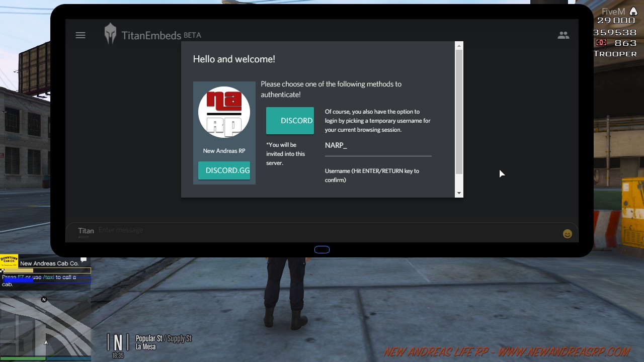644x362 pixels.
Task: Click the "Please choose one of the following" text
Action: tap(331, 89)
